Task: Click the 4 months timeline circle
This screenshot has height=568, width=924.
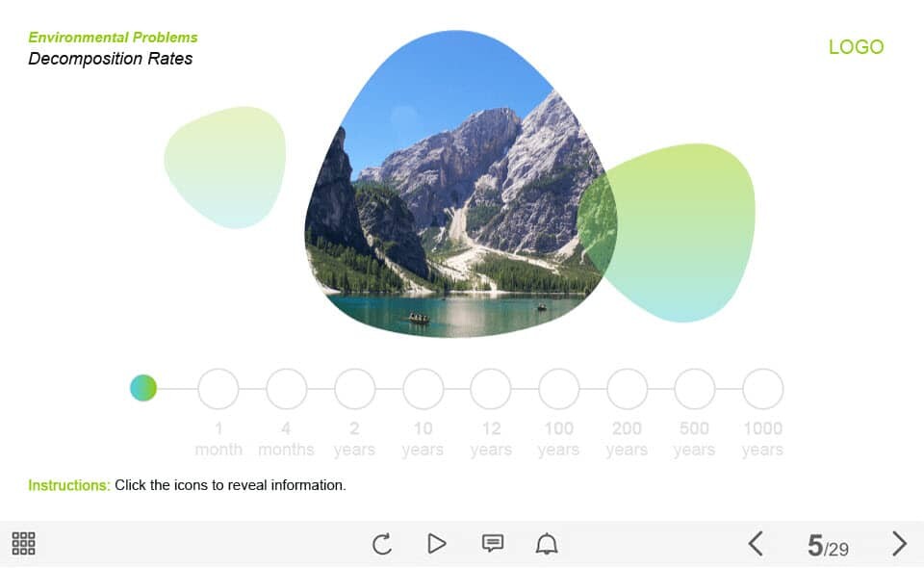Action: 287,389
